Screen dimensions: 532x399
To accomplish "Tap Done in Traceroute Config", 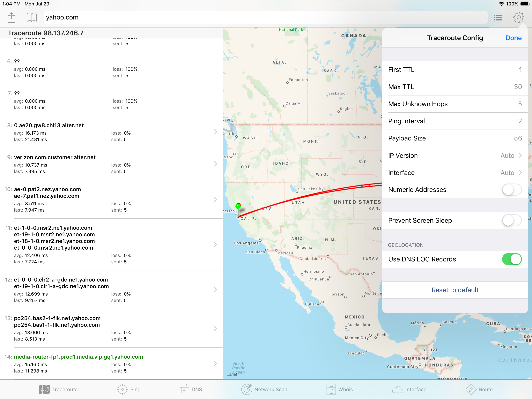I will click(513, 38).
